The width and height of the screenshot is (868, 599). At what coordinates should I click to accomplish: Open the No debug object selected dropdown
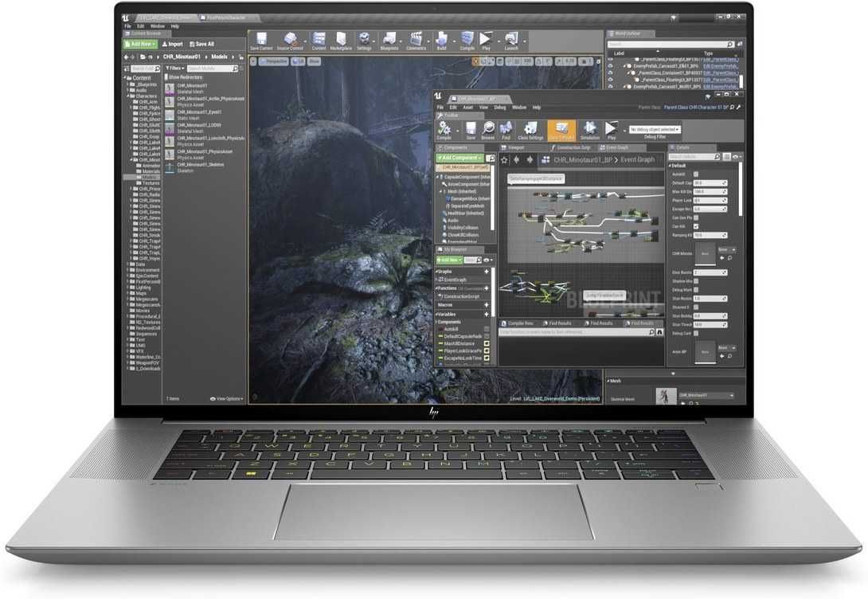tap(655, 130)
